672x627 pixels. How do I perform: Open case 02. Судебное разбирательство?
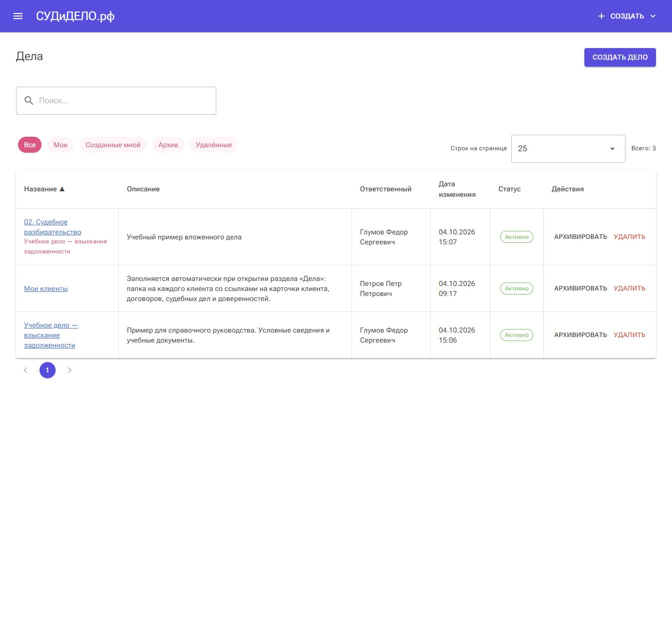point(53,227)
